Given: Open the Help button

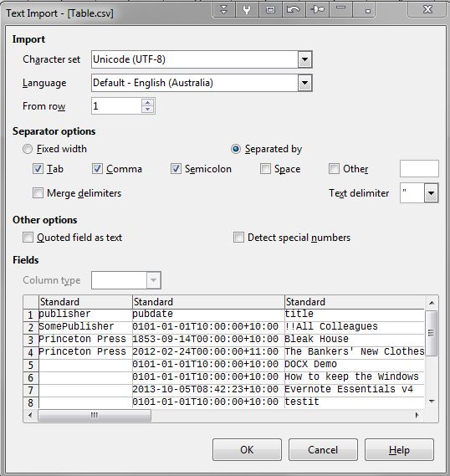Looking at the screenshot, I should click(x=399, y=449).
